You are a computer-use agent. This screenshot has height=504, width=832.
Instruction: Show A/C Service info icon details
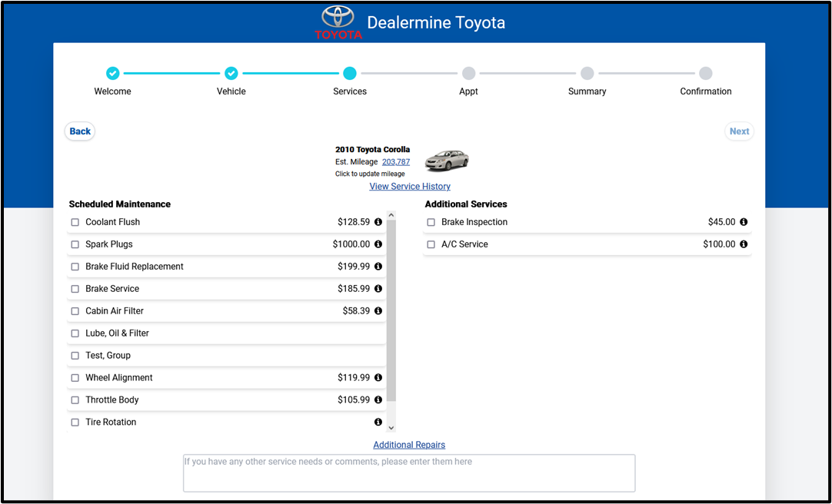(744, 244)
